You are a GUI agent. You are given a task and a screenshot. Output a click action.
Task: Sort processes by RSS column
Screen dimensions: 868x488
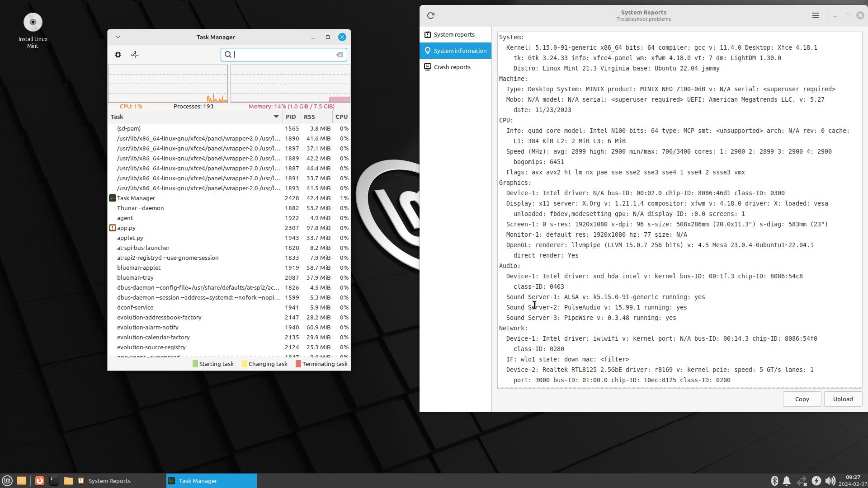(316, 117)
